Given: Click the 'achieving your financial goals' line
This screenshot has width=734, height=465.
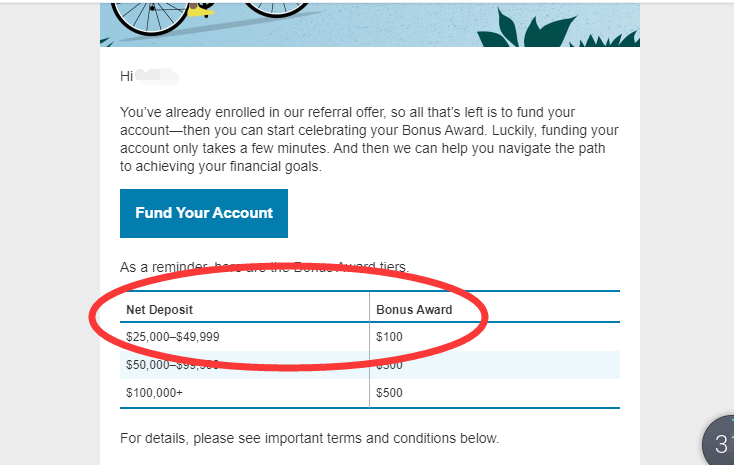Looking at the screenshot, I should (x=221, y=166).
